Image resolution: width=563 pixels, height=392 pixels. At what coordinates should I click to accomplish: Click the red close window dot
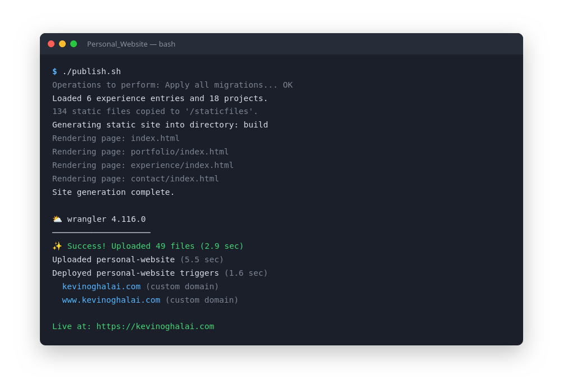[51, 44]
